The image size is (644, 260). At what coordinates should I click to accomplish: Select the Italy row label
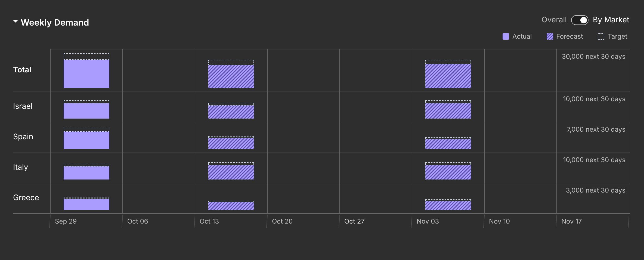(20, 167)
